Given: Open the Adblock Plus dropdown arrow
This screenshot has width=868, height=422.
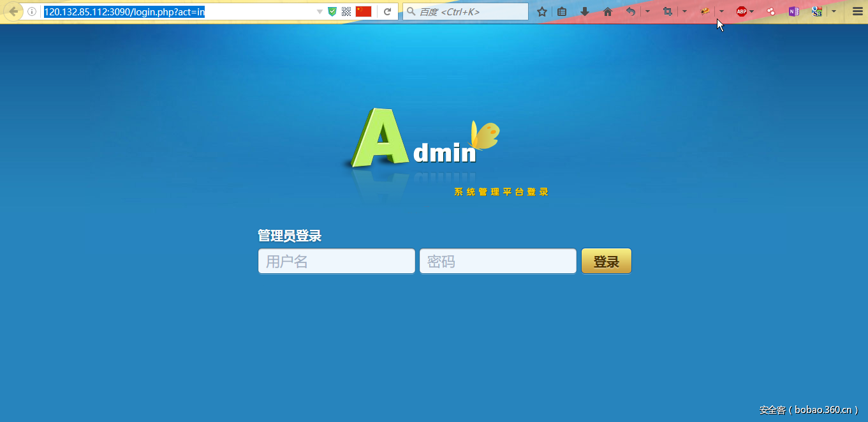Looking at the screenshot, I should pos(751,11).
